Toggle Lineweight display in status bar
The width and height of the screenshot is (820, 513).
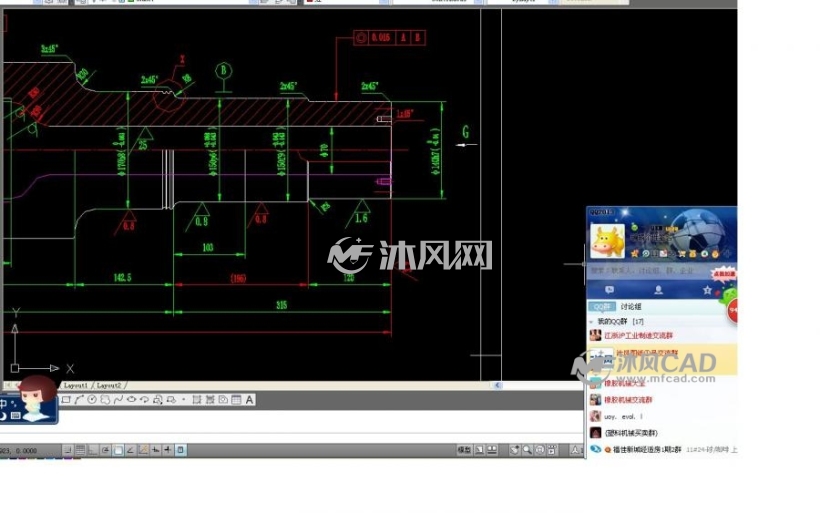167,450
